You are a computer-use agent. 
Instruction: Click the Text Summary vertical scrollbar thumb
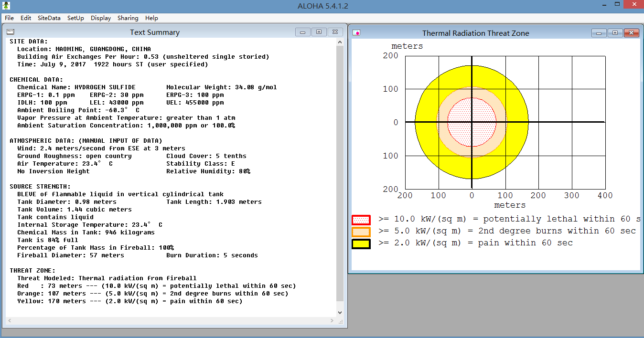click(x=340, y=173)
